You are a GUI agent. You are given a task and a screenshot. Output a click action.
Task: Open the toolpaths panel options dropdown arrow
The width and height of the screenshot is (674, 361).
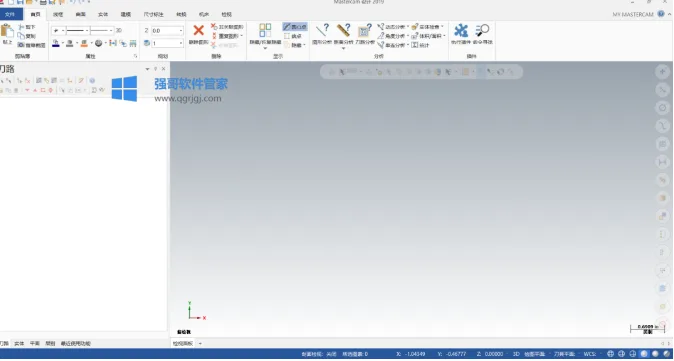(147, 69)
